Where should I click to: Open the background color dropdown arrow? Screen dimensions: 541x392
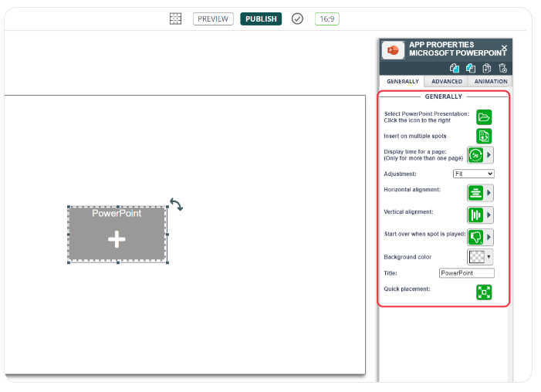pyautogui.click(x=489, y=257)
